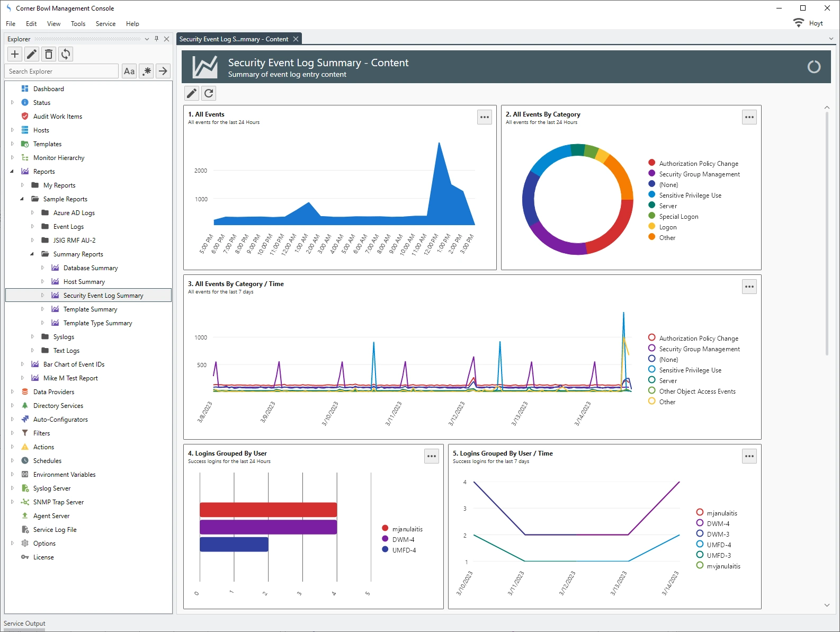The image size is (840, 632).
Task: Click the Explorer pencil edit icon
Action: pyautogui.click(x=32, y=54)
